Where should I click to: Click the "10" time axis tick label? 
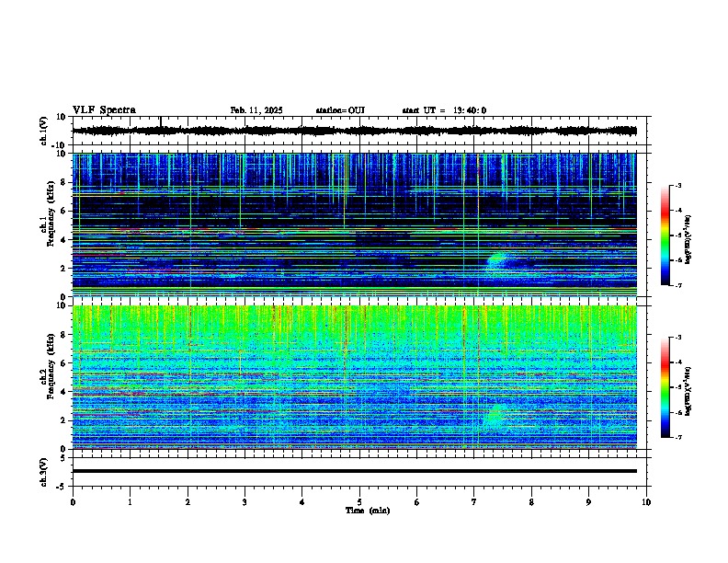click(646, 502)
